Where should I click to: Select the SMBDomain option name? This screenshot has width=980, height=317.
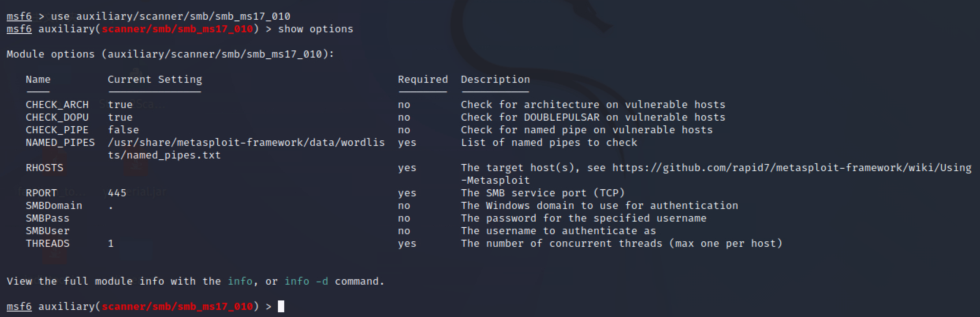(x=54, y=206)
